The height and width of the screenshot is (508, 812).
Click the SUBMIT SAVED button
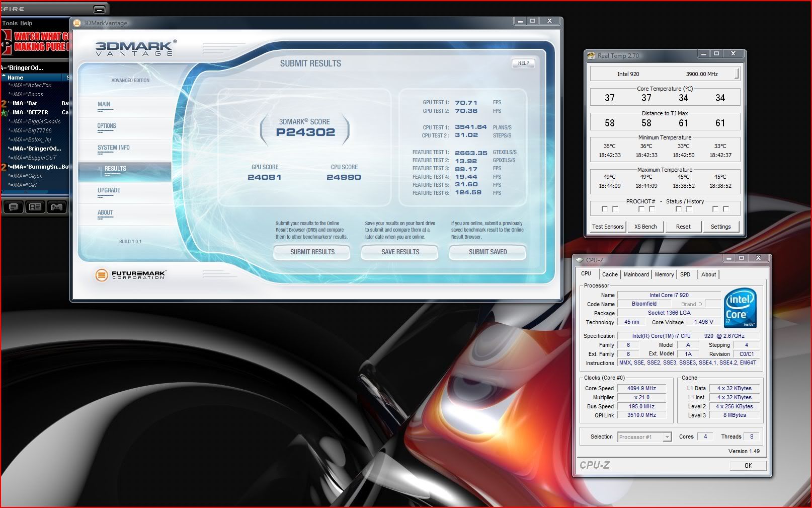(x=488, y=252)
